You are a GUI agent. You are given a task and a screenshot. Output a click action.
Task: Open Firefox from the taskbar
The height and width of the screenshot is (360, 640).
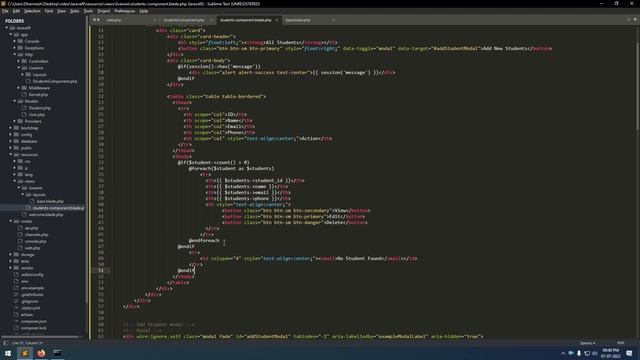41,353
